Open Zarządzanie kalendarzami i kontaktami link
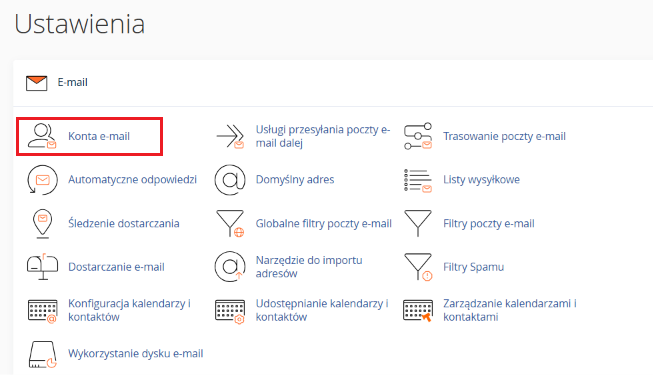The image size is (653, 375). [x=510, y=310]
